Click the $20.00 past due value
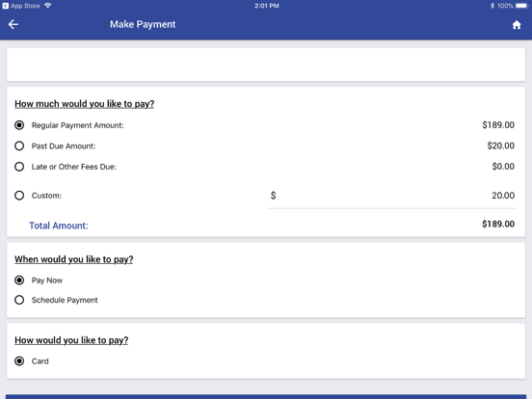Viewport: 532px width, 399px height. [x=500, y=146]
